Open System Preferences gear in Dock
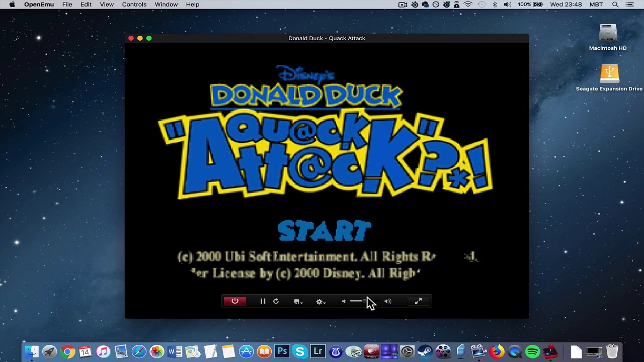The width and height of the screenshot is (644, 362). point(407,351)
